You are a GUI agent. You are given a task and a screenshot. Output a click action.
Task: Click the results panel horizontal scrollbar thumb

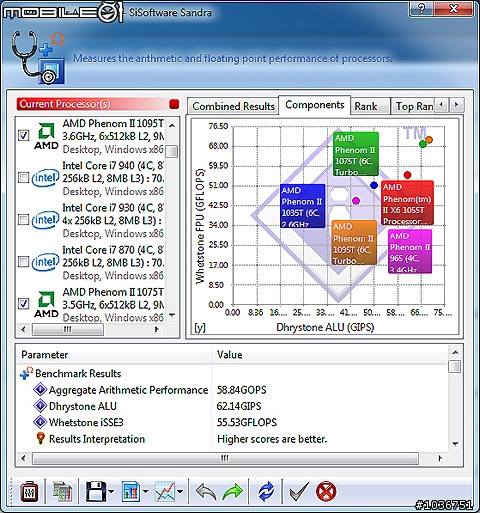click(225, 458)
